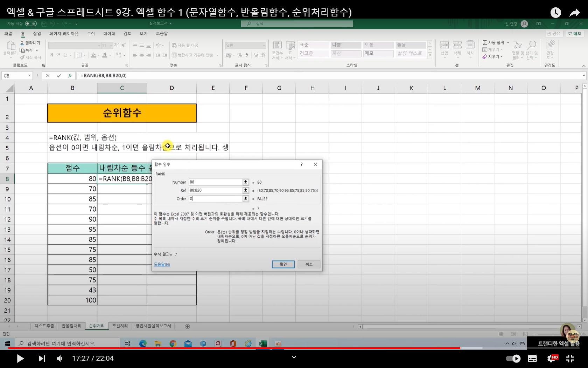Open the cell borders dropdown

[85, 55]
